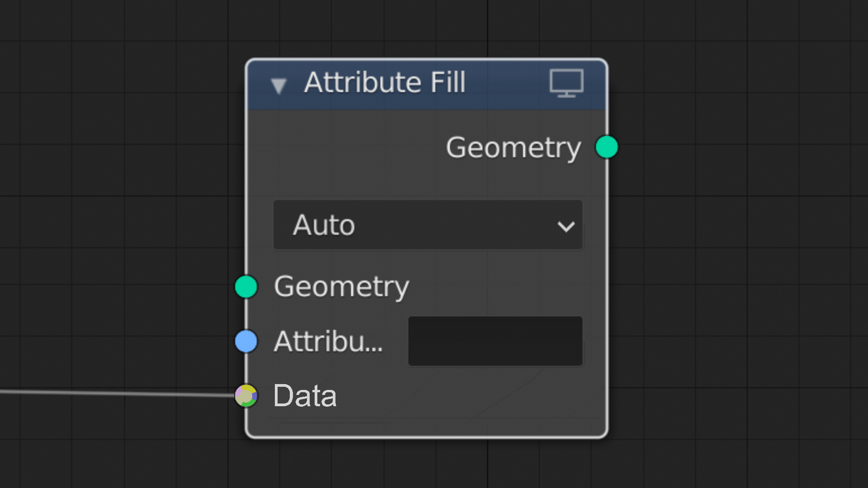This screenshot has width=868, height=488.
Task: Click the Data socket label
Action: 305,396
